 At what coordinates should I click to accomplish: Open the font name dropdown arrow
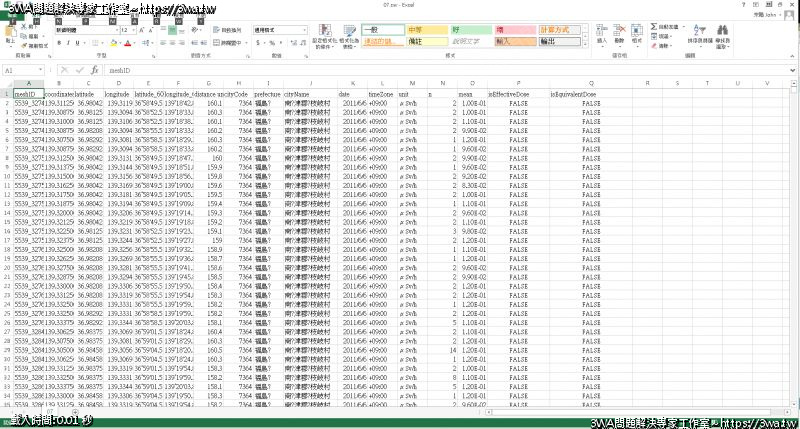[x=117, y=30]
